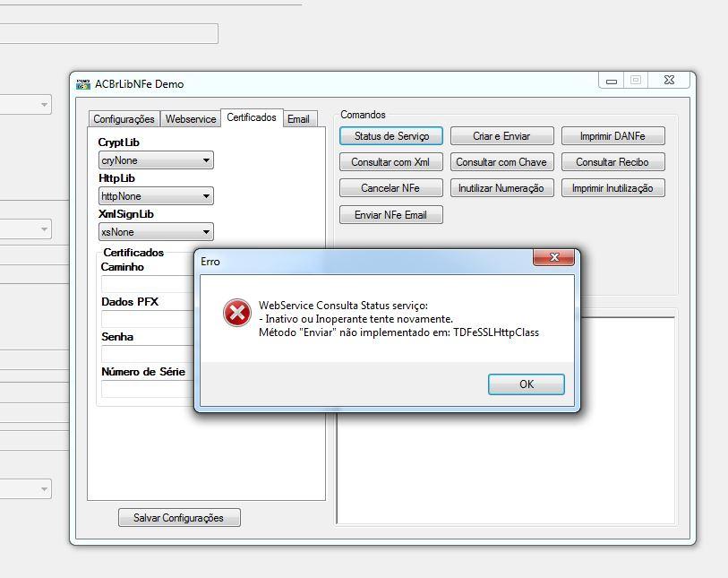Click Consultar Recibo button

click(612, 162)
